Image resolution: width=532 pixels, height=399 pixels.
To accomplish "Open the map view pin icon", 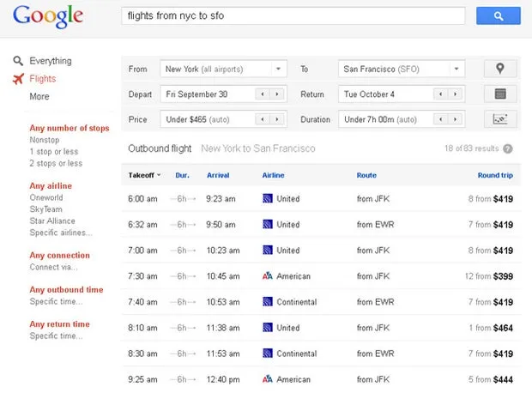I will tap(500, 69).
